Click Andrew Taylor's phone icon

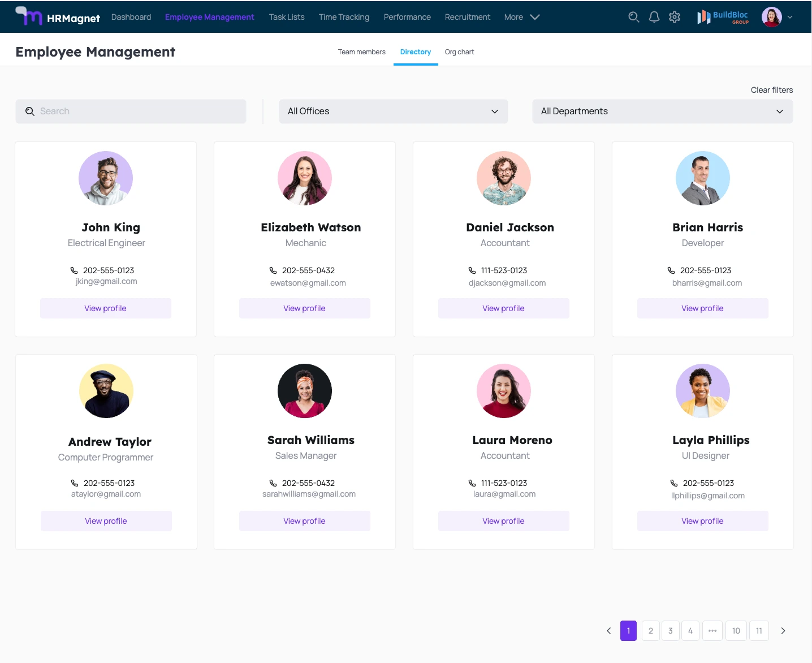click(75, 483)
